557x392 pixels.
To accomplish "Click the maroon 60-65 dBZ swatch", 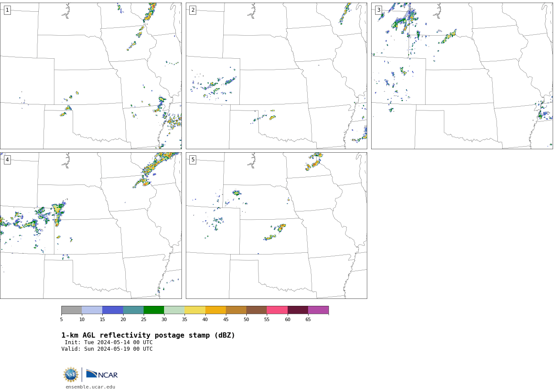I will (298, 310).
